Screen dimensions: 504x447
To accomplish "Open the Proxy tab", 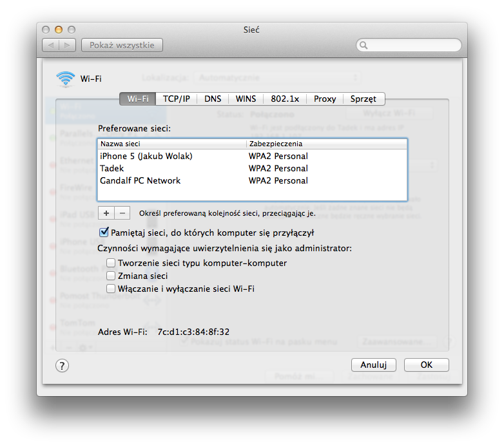I will coord(325,99).
